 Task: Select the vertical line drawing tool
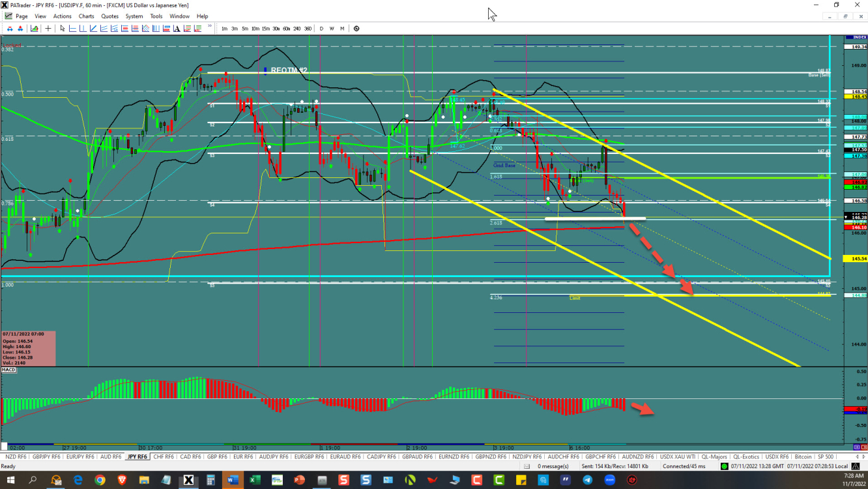click(83, 28)
